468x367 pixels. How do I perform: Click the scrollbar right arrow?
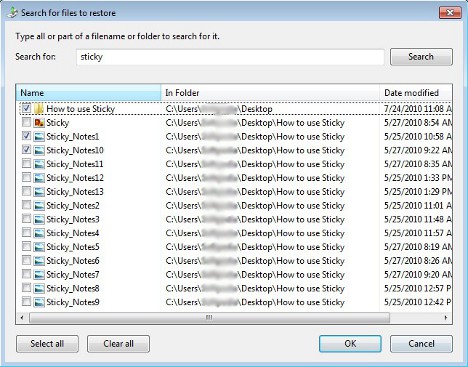pos(446,317)
